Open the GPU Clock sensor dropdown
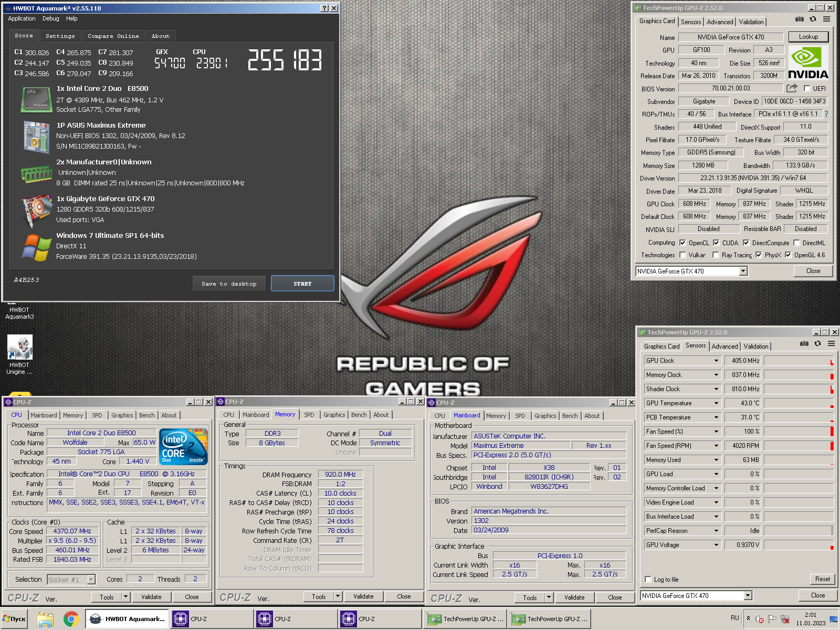The width and height of the screenshot is (840, 630). [x=716, y=361]
